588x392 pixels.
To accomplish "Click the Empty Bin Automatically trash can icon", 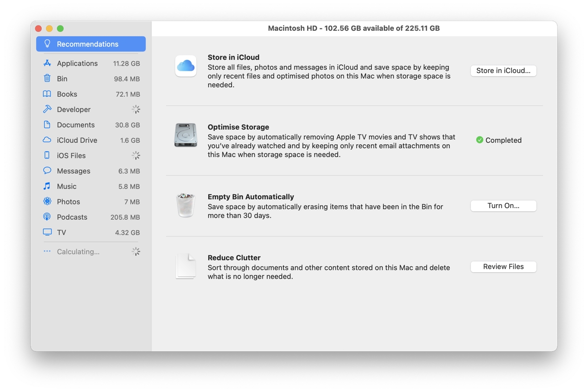I will (186, 205).
